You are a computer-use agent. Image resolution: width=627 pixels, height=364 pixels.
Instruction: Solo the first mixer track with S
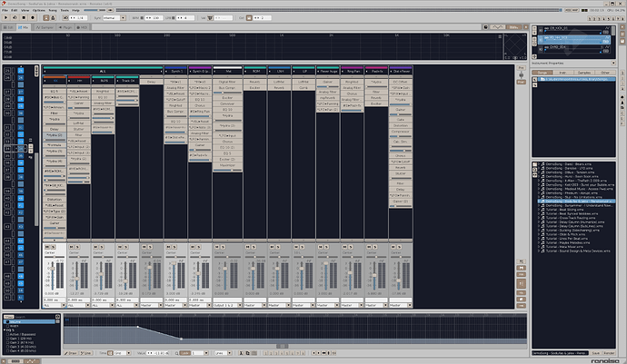coord(53,247)
